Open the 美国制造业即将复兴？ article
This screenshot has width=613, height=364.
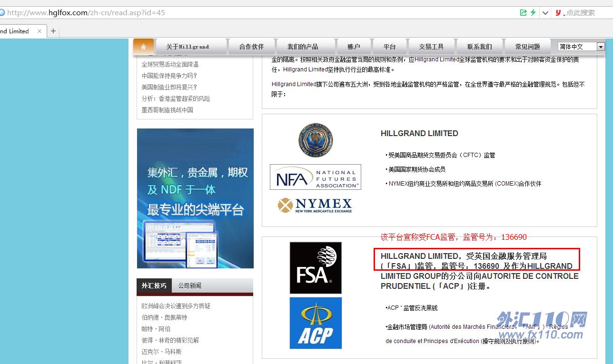pos(169,87)
